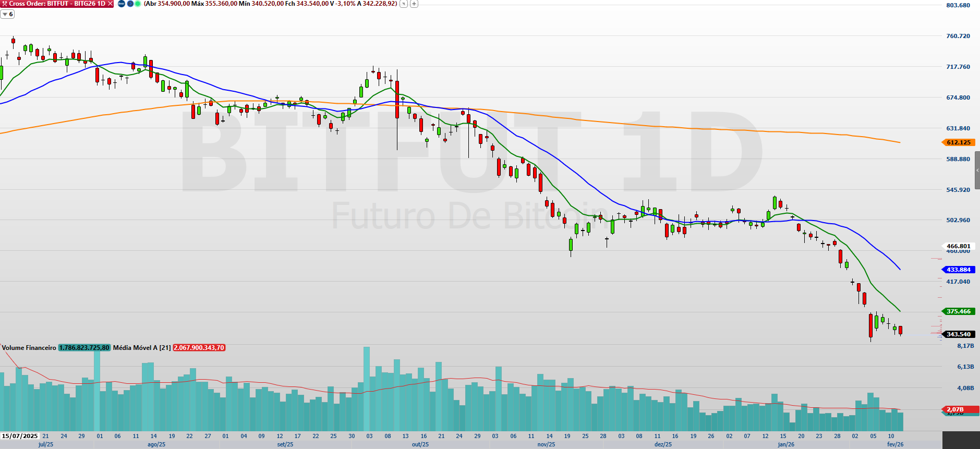980x449 pixels.
Task: Select the BITFUT - BITG26 1D tab title
Action: click(x=57, y=4)
